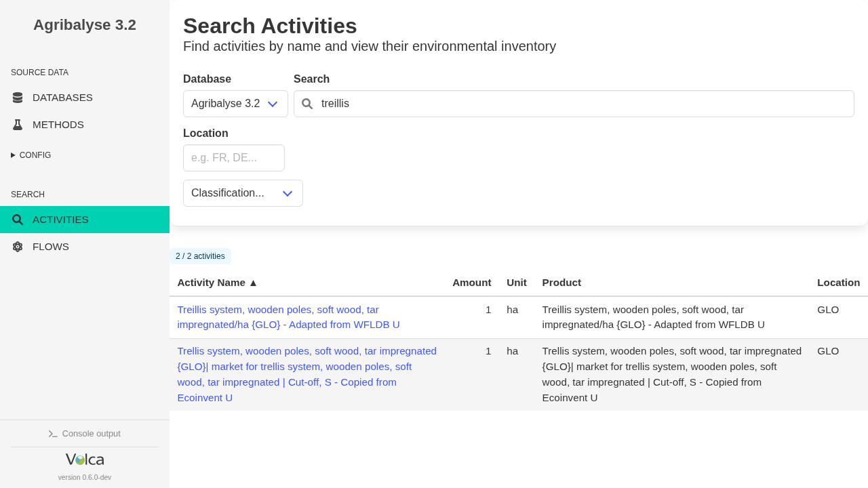Viewport: 868px width, 488px height.
Task: Open the DATABASES menu item
Action: (85, 98)
